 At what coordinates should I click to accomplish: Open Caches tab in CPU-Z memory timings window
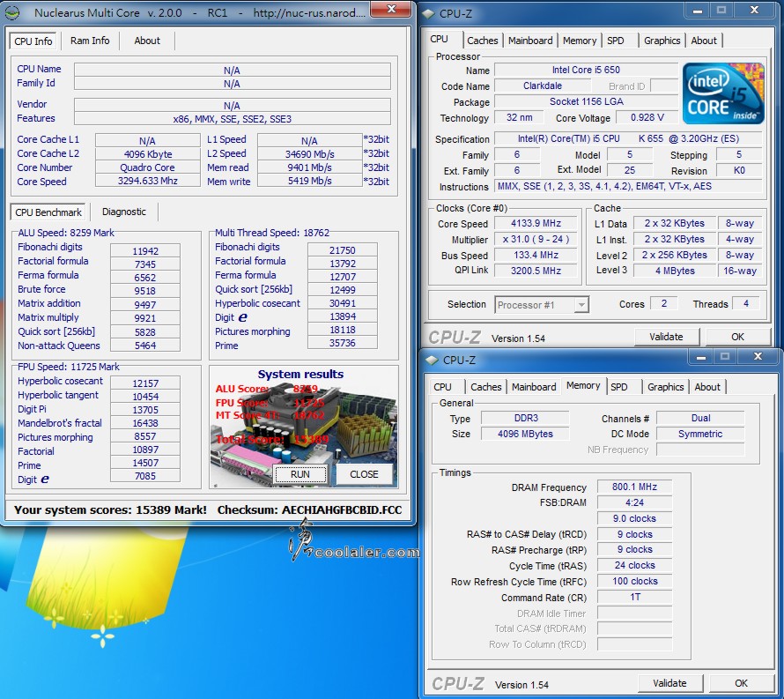(485, 387)
